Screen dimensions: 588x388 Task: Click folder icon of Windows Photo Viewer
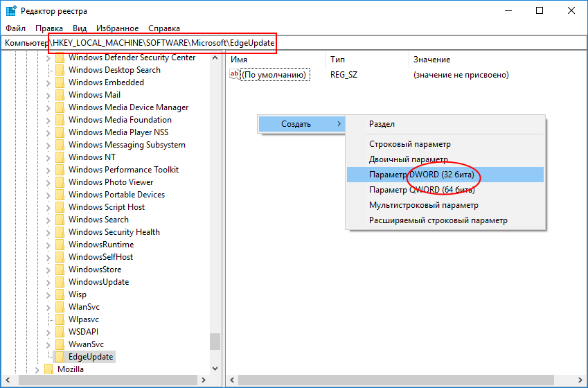coord(60,182)
